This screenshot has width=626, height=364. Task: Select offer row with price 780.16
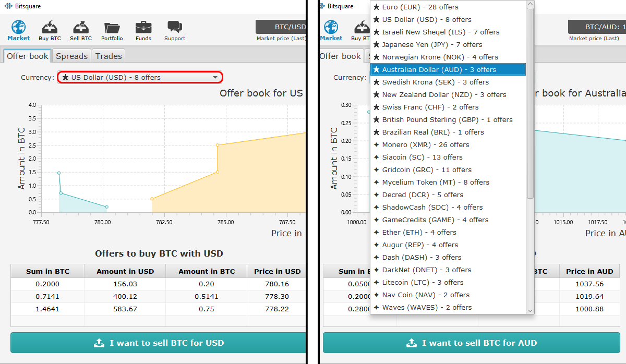(x=158, y=284)
